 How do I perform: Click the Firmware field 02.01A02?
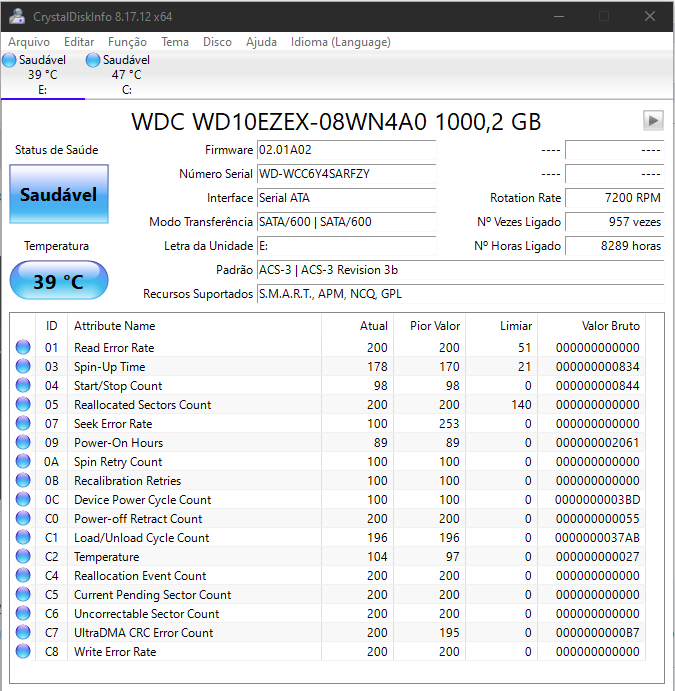(x=347, y=150)
